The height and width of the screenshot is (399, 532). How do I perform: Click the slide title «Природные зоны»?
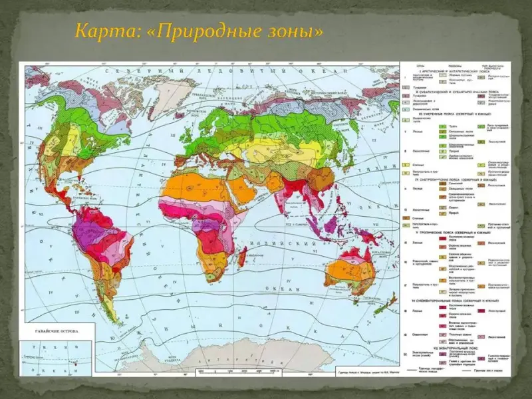click(x=199, y=31)
